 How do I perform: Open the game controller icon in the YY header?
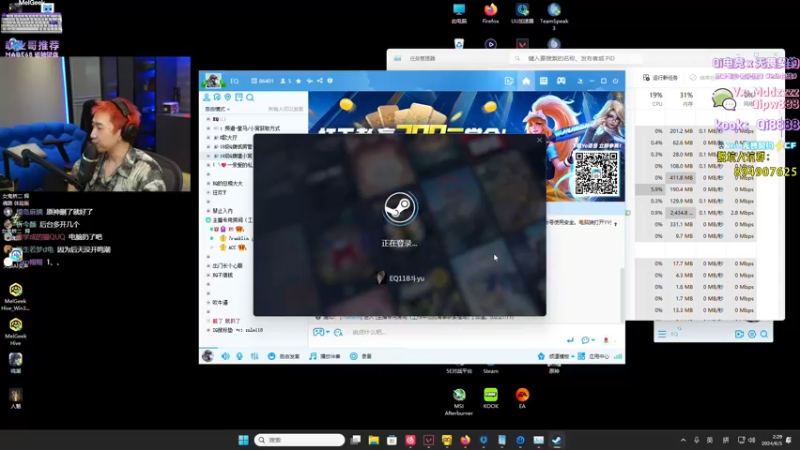pyautogui.click(x=561, y=81)
